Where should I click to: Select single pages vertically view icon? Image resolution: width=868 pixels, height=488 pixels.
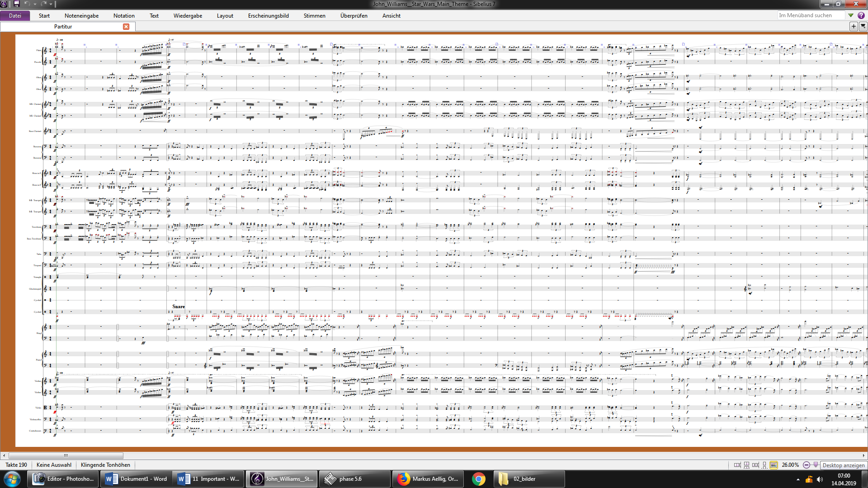764,465
